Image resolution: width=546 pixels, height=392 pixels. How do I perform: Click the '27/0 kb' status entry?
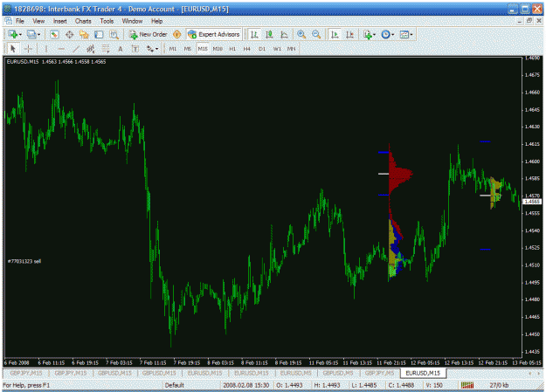499,385
